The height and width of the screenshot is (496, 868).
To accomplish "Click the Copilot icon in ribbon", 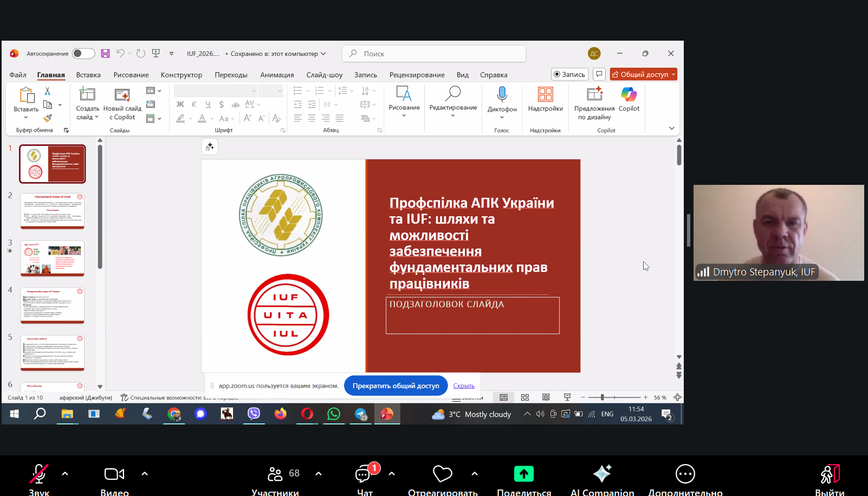I will 629,95.
